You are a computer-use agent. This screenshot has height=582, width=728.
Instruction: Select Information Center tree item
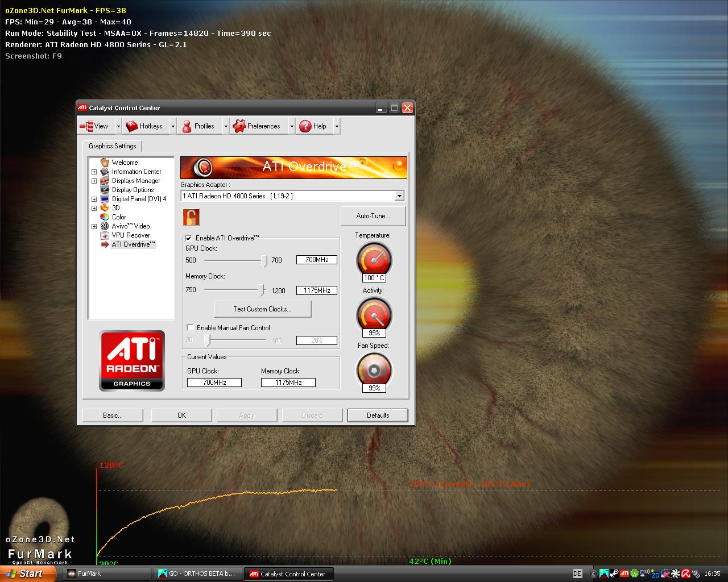tap(136, 172)
